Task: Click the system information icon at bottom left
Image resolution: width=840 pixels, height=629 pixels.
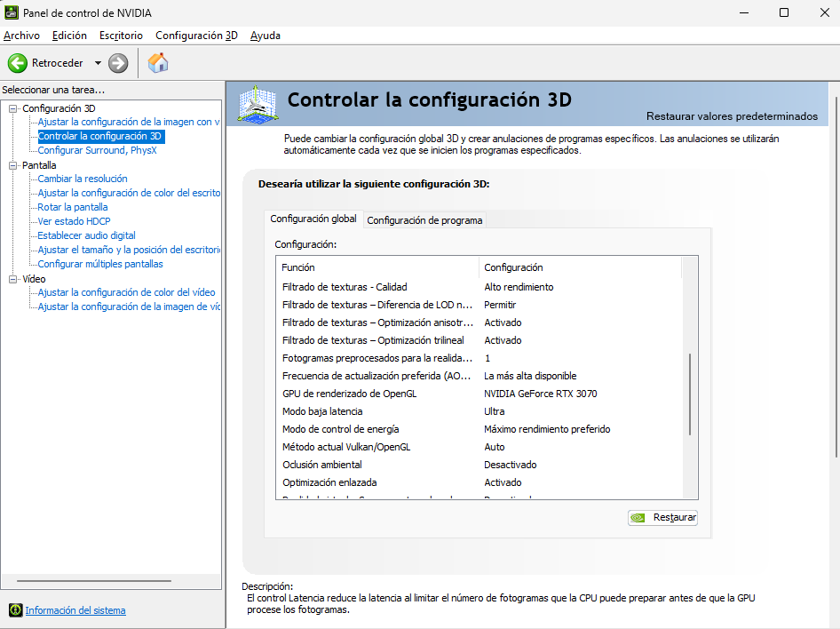Action: point(15,609)
